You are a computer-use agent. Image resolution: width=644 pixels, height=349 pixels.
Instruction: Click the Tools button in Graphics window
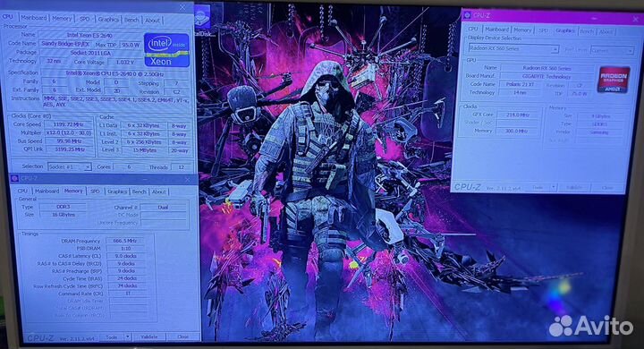pyautogui.click(x=538, y=187)
